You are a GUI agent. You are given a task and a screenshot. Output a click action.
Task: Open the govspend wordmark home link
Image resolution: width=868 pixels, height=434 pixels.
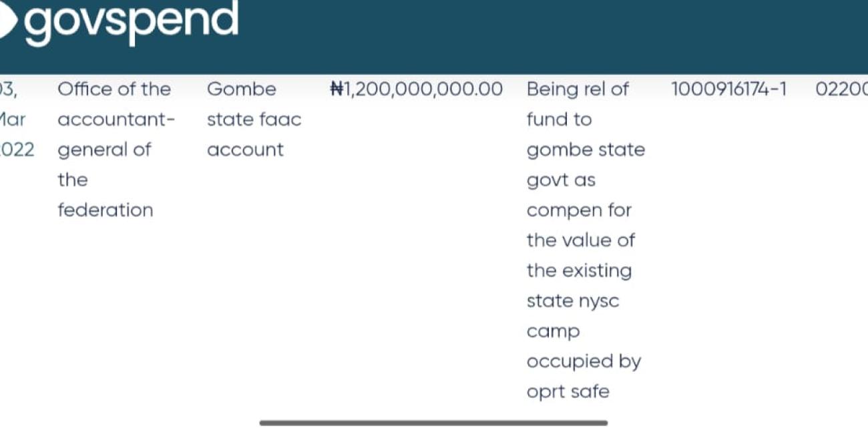coord(131,20)
